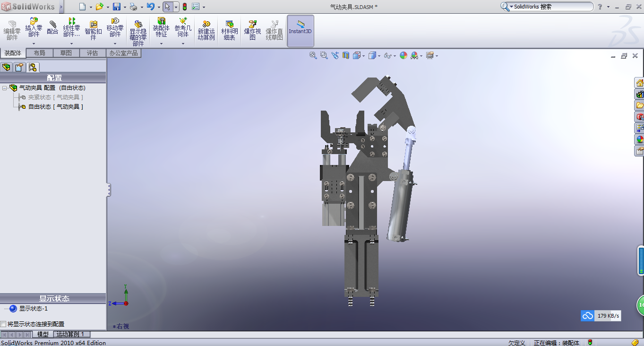Open Design Library task pane icon

(x=640, y=95)
